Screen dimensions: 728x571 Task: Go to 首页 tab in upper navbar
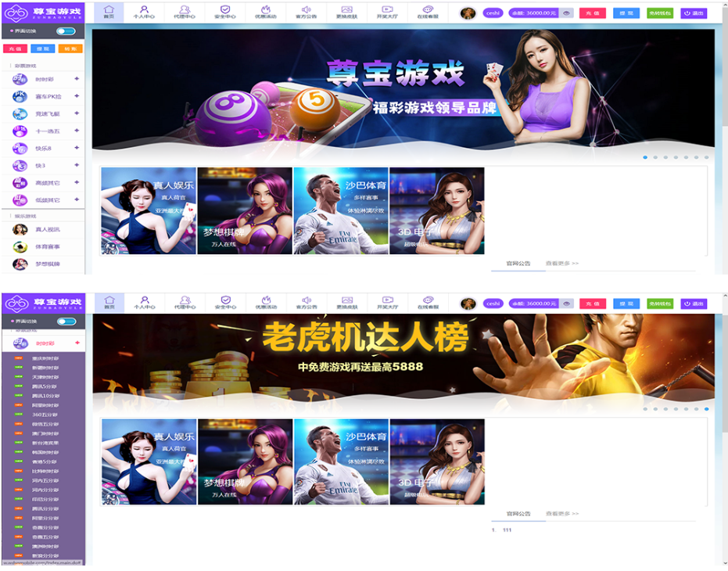109,12
